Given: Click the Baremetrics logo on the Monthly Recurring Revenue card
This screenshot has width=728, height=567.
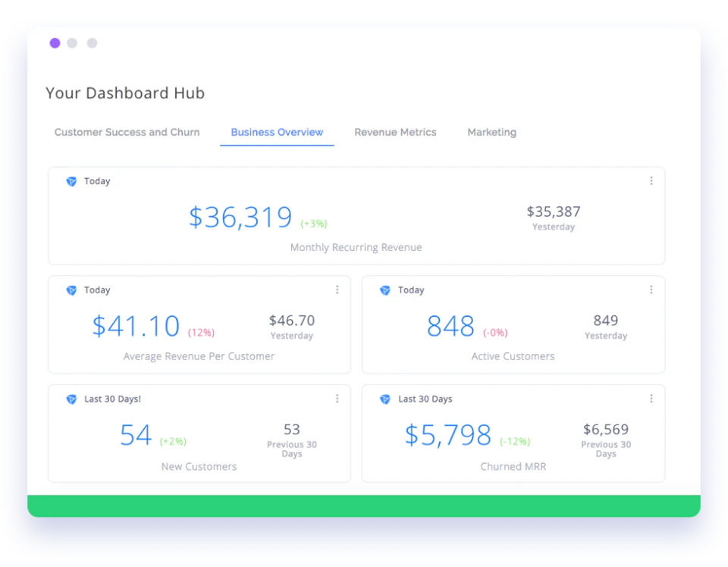Looking at the screenshot, I should (71, 181).
